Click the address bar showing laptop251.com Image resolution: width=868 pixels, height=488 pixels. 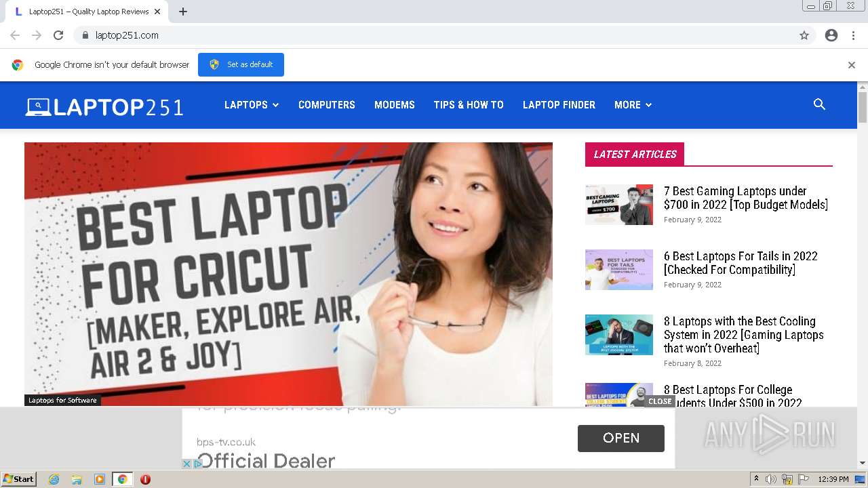point(434,35)
